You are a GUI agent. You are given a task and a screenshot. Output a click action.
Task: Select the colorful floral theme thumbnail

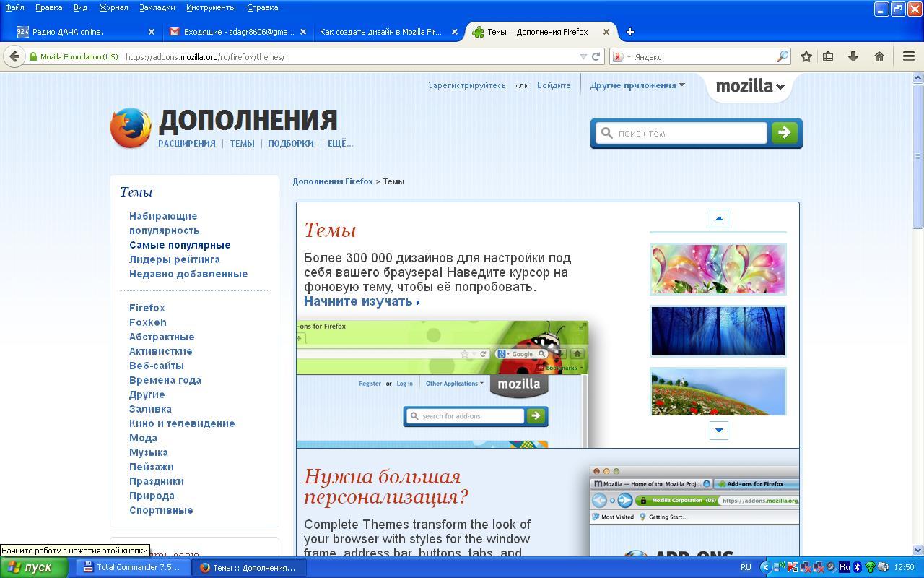coord(718,269)
